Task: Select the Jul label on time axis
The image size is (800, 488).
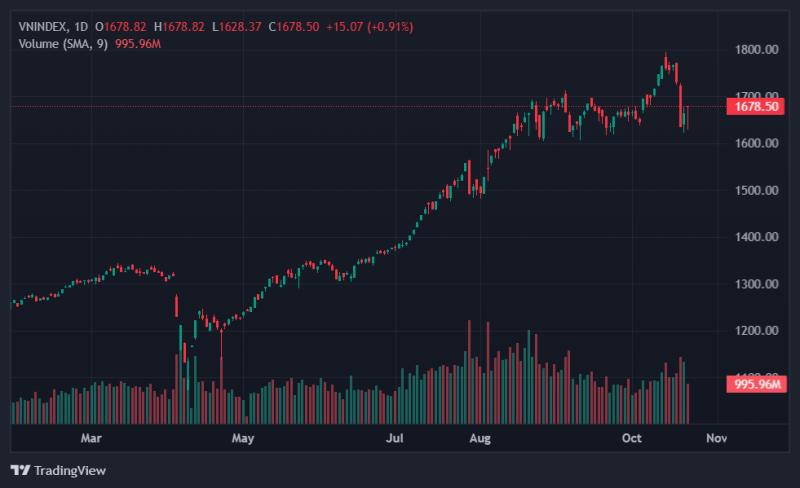Action: click(x=394, y=438)
